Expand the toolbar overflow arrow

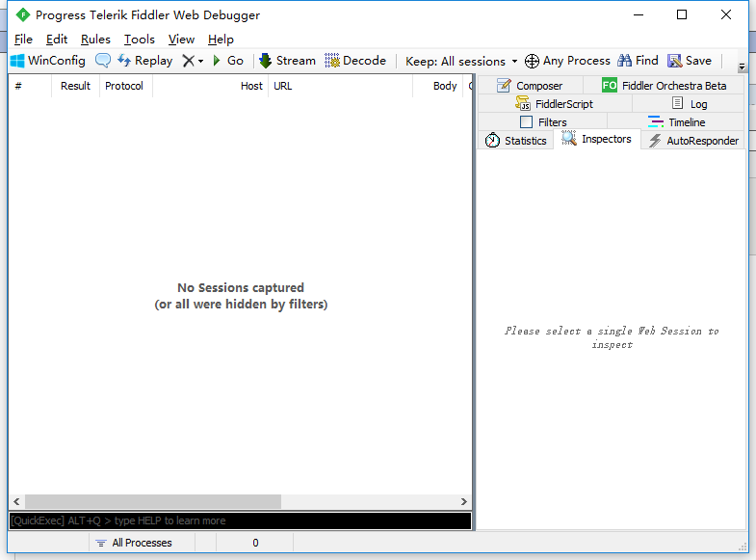tap(742, 67)
